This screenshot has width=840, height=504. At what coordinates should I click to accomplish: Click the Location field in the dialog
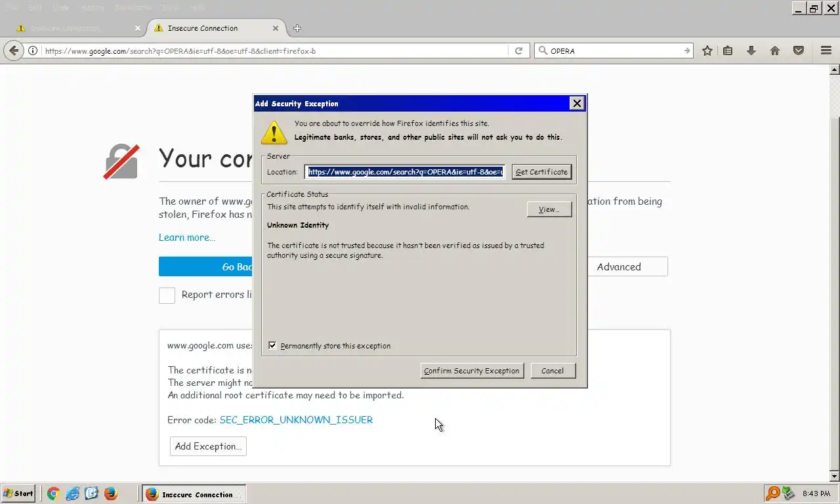(405, 172)
